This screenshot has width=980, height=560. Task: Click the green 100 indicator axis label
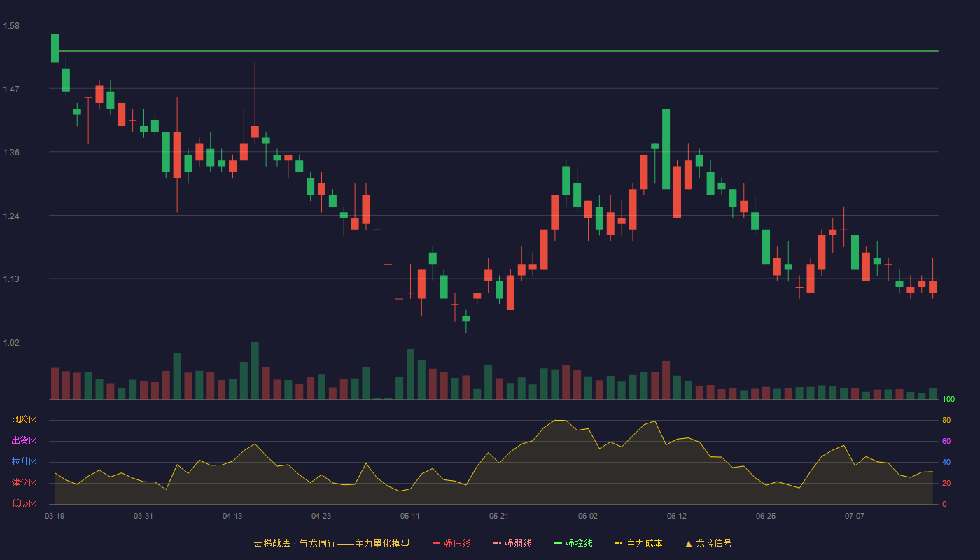click(x=948, y=399)
